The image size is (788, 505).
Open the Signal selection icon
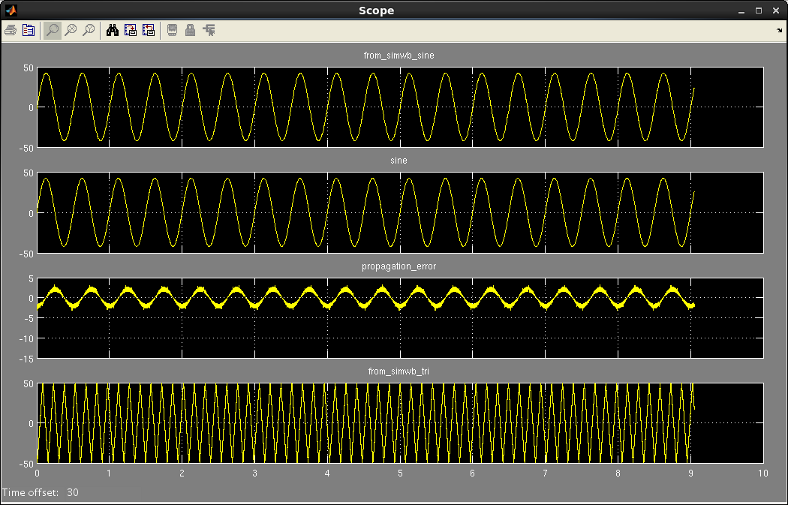click(x=209, y=31)
